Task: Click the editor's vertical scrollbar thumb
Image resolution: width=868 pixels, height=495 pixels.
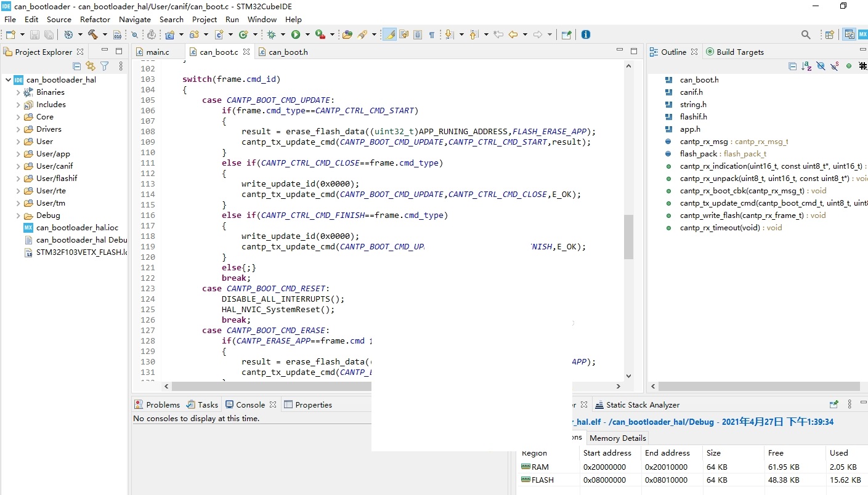Action: (x=628, y=237)
